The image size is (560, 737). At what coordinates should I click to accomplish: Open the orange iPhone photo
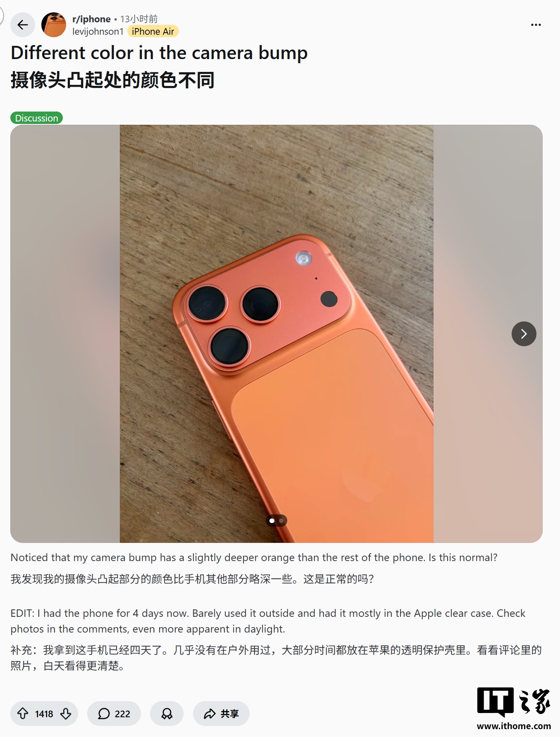pos(276,334)
